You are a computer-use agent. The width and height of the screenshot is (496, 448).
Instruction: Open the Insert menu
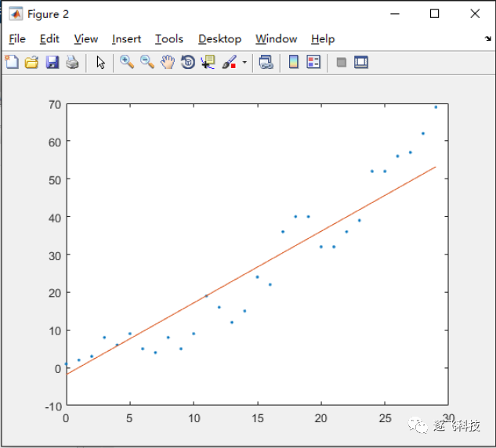[x=126, y=39]
